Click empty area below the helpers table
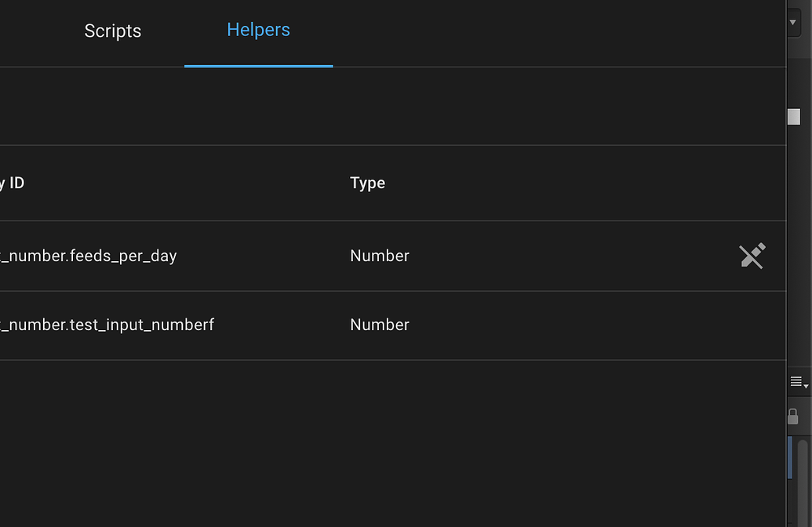Viewport: 812px width, 527px height. [393, 443]
